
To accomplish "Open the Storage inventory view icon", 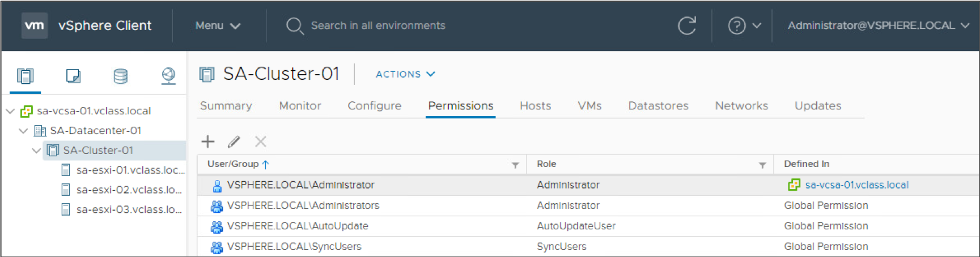I will click(121, 75).
